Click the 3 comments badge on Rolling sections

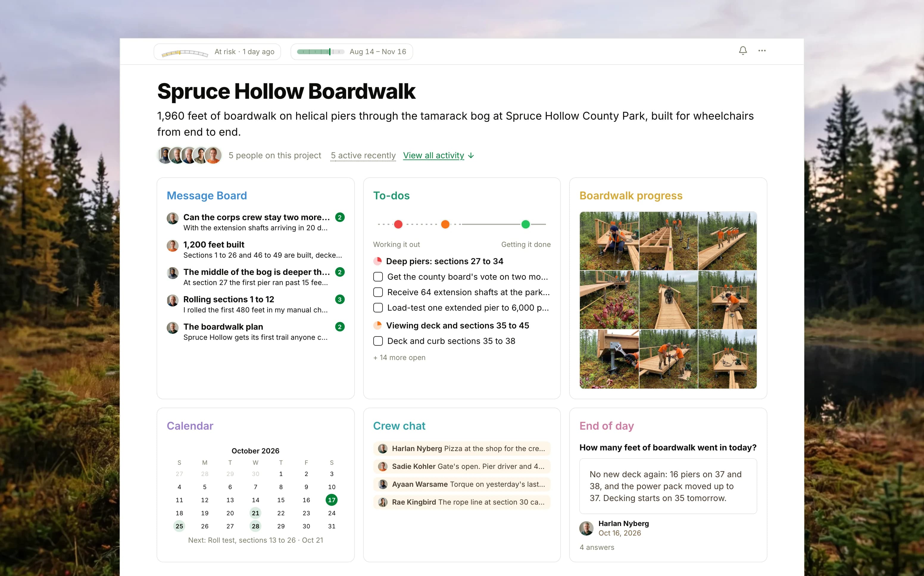[340, 299]
